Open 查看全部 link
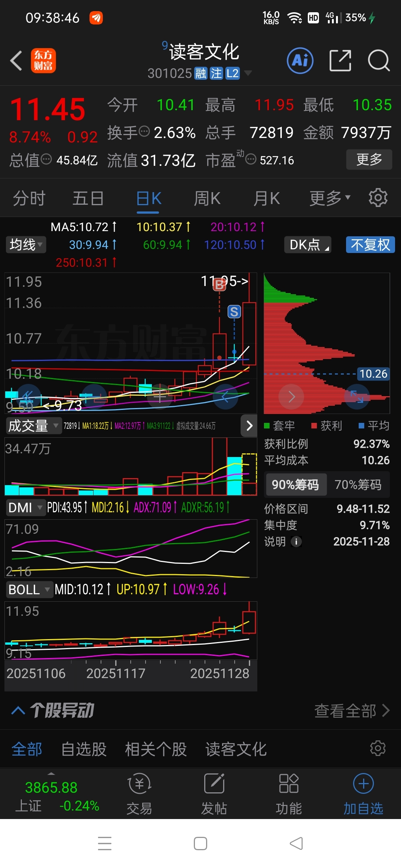Screen dimensions: 401x868 coord(352,711)
